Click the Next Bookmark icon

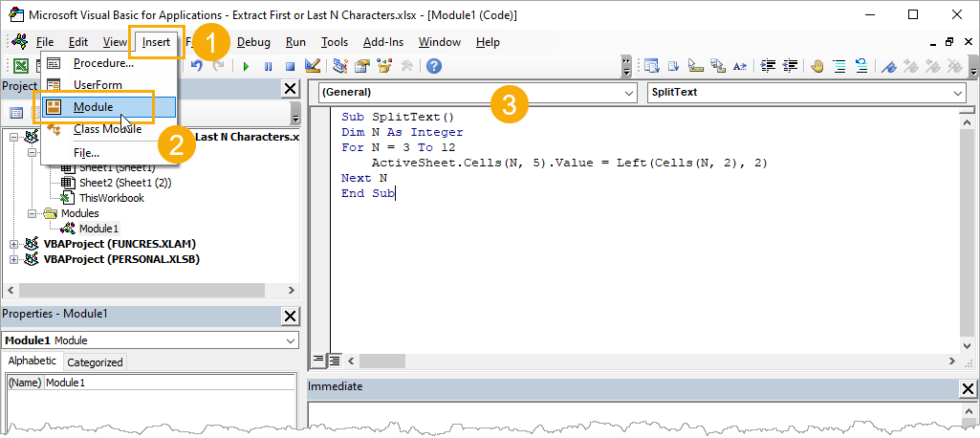[912, 66]
